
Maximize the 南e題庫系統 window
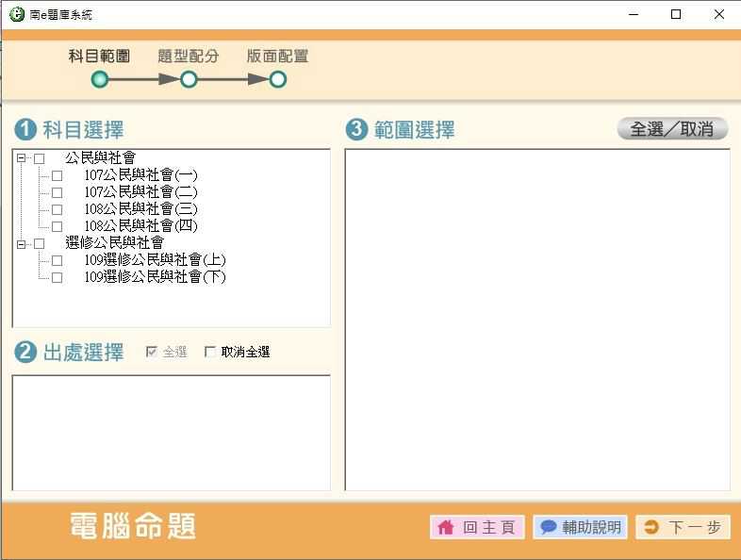(676, 15)
